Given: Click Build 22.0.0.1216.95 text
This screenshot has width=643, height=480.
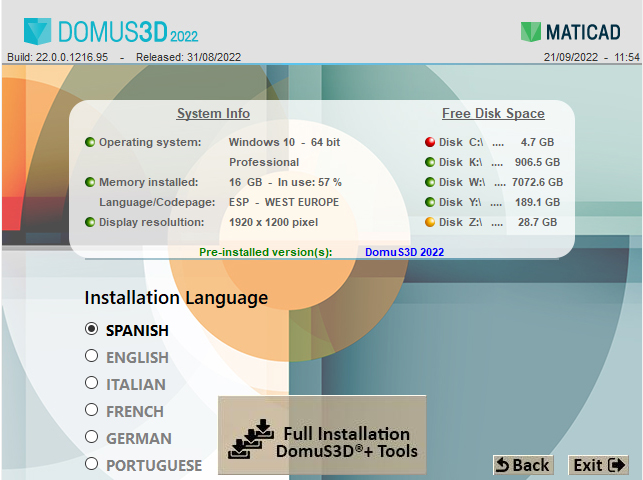Looking at the screenshot, I should pos(58,57).
